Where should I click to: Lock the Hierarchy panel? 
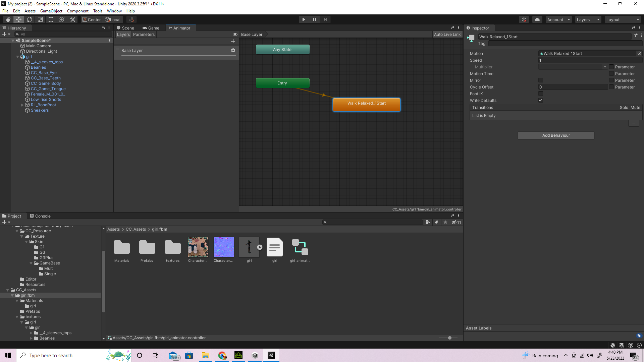(x=103, y=28)
